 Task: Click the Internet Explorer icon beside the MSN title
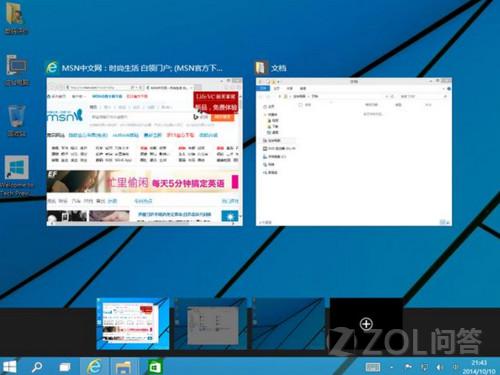[x=52, y=68]
